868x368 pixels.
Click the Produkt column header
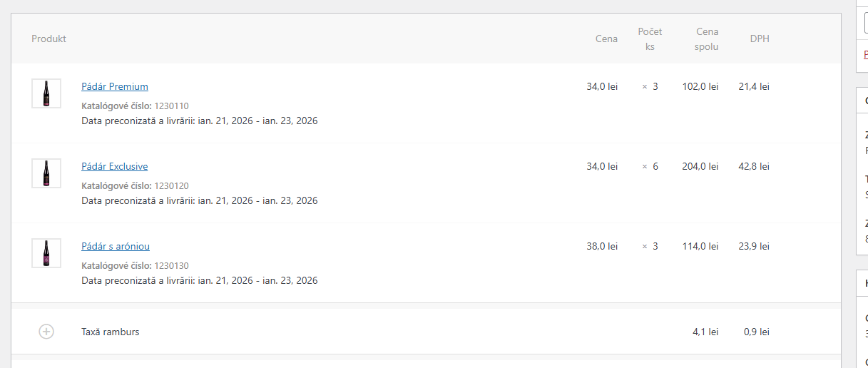click(x=48, y=39)
